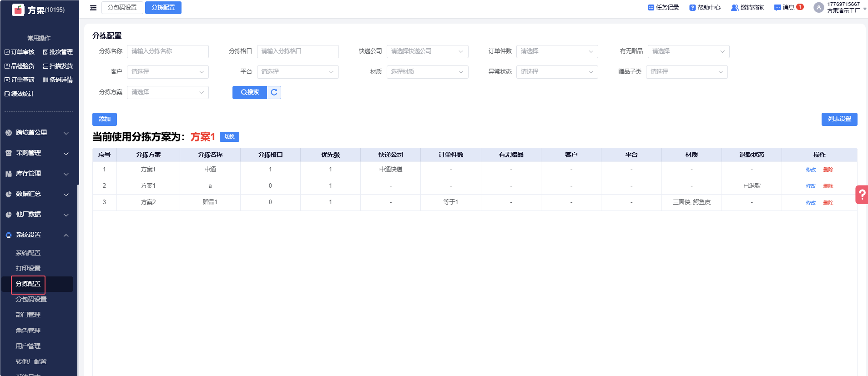Switch to the 分包码设置 tab
This screenshot has width=868, height=376.
tap(122, 8)
